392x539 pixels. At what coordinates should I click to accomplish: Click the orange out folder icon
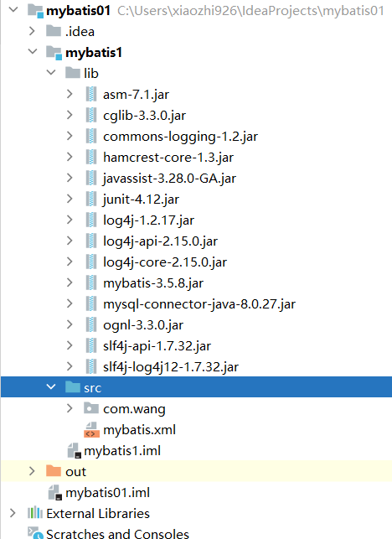[x=54, y=470]
